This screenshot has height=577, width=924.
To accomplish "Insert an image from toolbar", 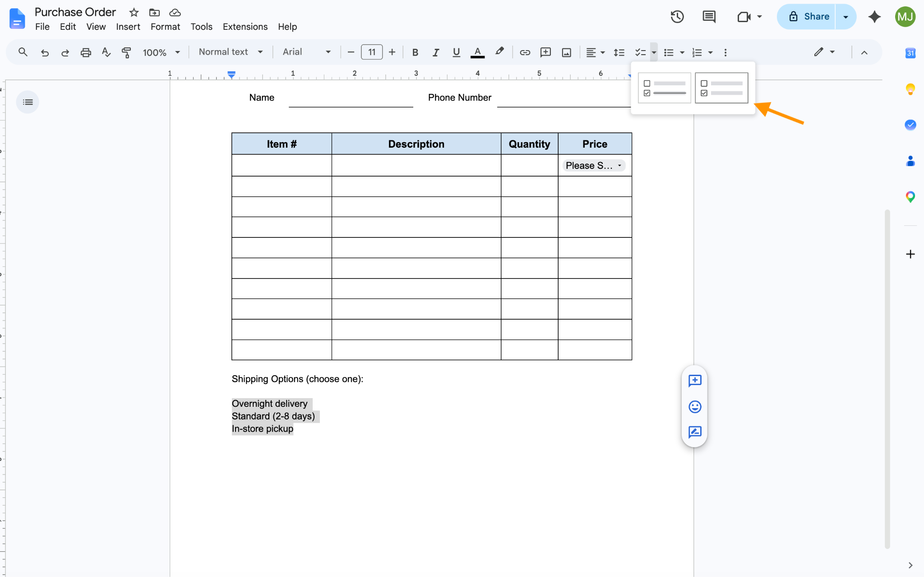I will pyautogui.click(x=566, y=52).
